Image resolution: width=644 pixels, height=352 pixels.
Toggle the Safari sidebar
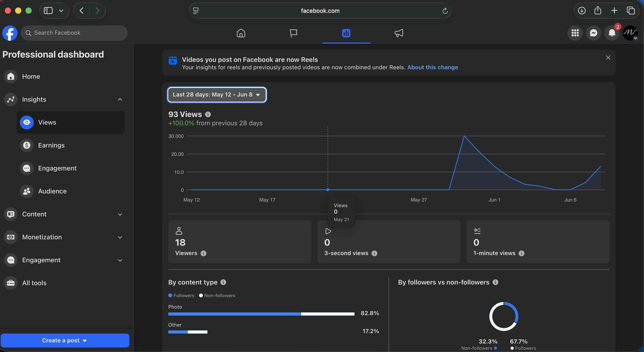pos(48,11)
